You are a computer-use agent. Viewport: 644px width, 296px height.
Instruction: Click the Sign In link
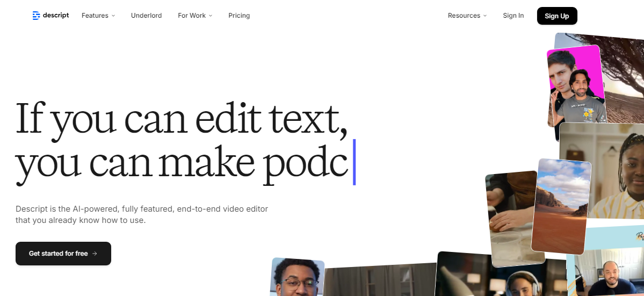513,16
